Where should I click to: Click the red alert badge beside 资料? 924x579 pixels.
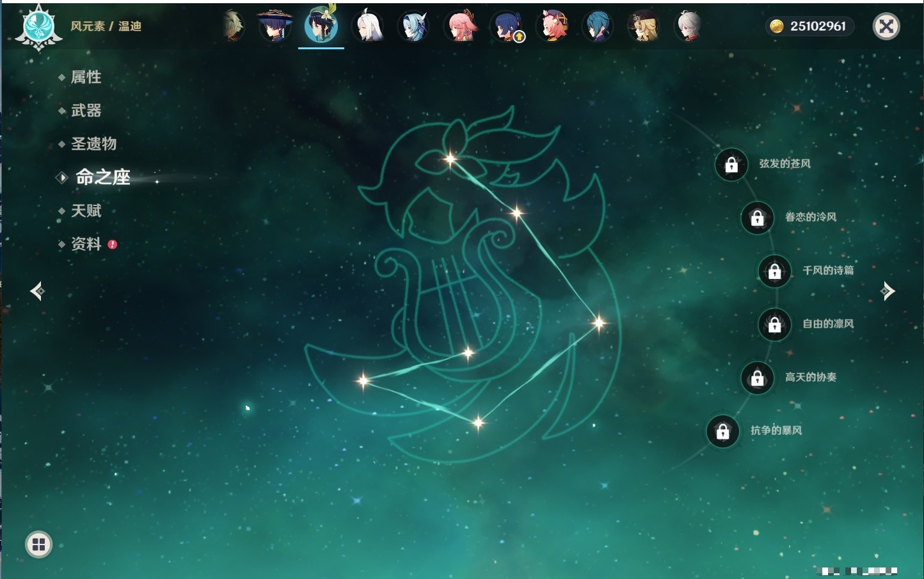click(113, 244)
